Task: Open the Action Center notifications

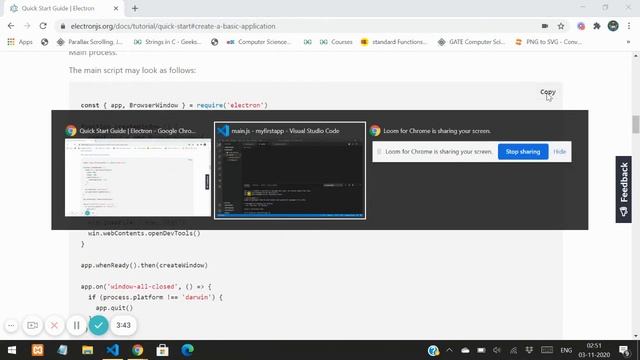Action: pos(624,350)
